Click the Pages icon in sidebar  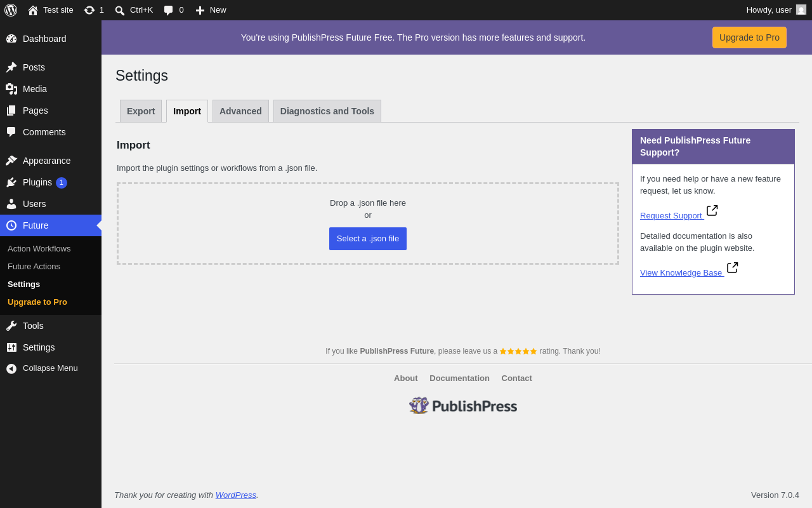coord(11,110)
